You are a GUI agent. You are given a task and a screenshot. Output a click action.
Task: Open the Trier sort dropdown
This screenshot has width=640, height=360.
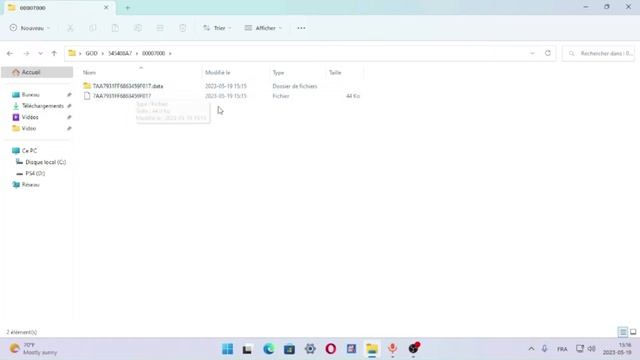217,28
